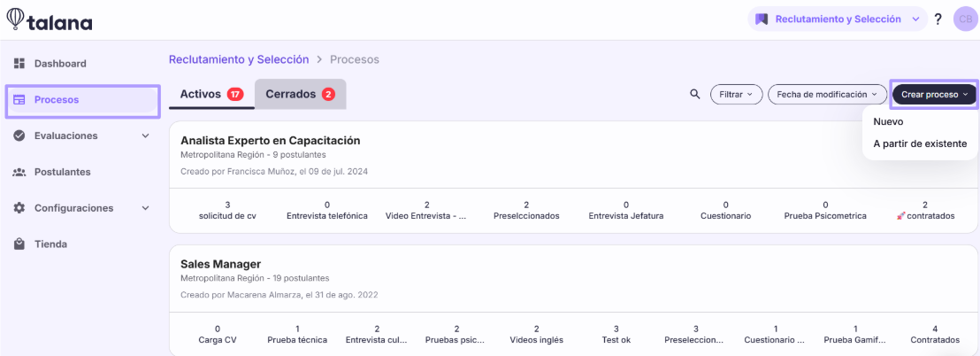Select Procesos in the sidebar
The height and width of the screenshot is (356, 980).
(82, 99)
